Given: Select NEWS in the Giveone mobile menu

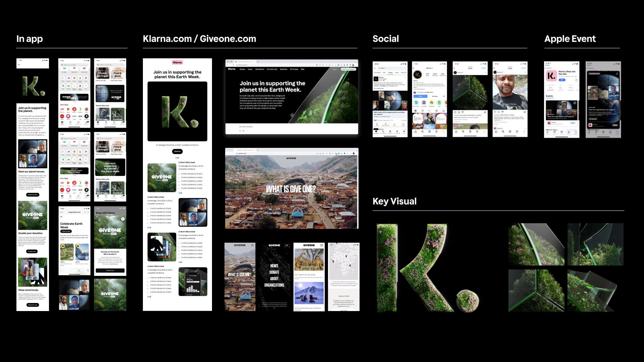Looking at the screenshot, I should tap(274, 266).
